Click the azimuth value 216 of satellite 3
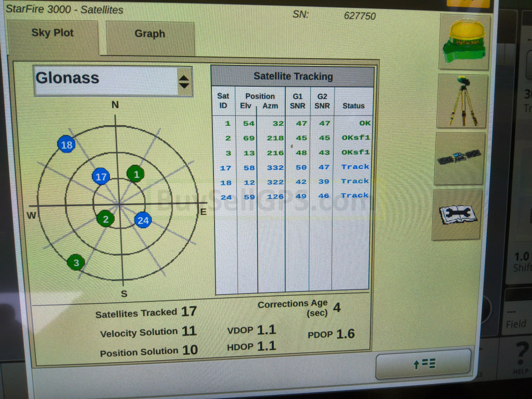This screenshot has height=399, width=532. (x=275, y=153)
